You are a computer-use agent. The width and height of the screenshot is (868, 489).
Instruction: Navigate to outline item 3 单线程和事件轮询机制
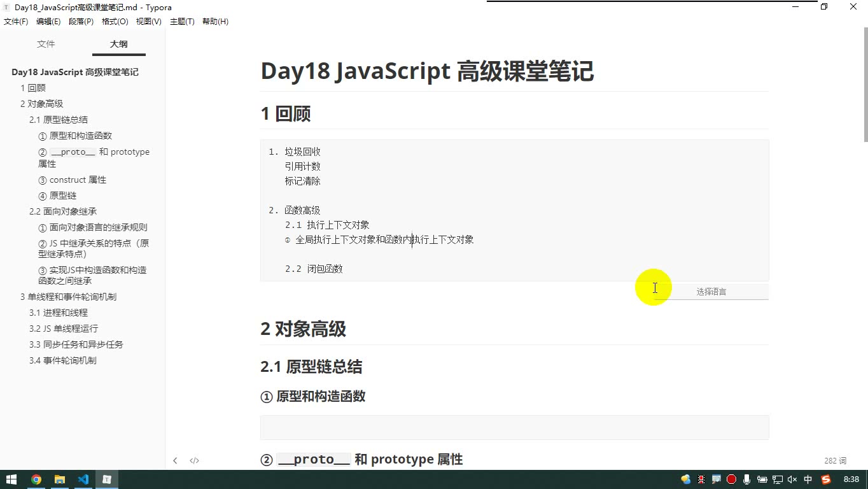pyautogui.click(x=68, y=297)
